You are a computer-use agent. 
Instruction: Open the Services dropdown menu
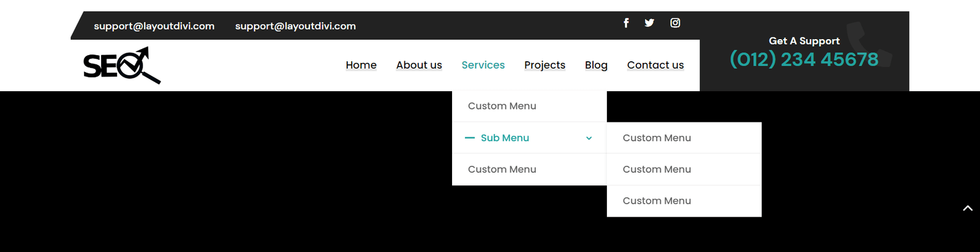point(483,65)
